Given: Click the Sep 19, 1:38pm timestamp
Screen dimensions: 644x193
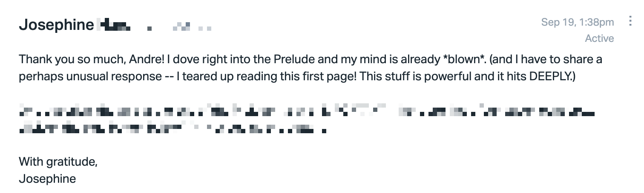Looking at the screenshot, I should 578,22.
